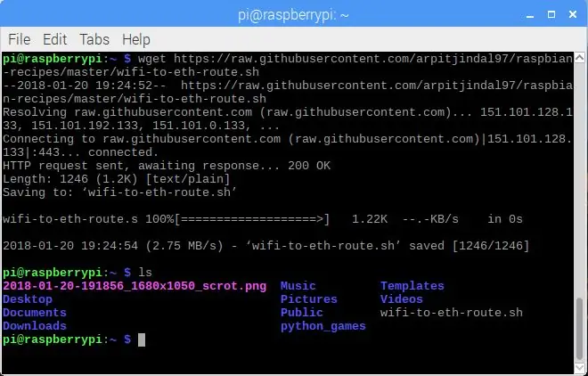
Task: Click the '133|:443... connected.' line
Action: 80,152
